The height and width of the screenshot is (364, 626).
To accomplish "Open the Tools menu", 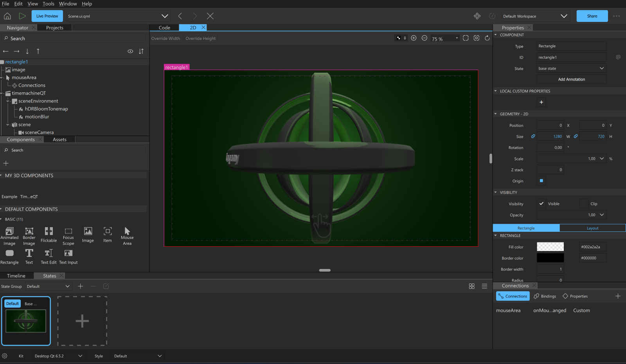I will coord(49,4).
